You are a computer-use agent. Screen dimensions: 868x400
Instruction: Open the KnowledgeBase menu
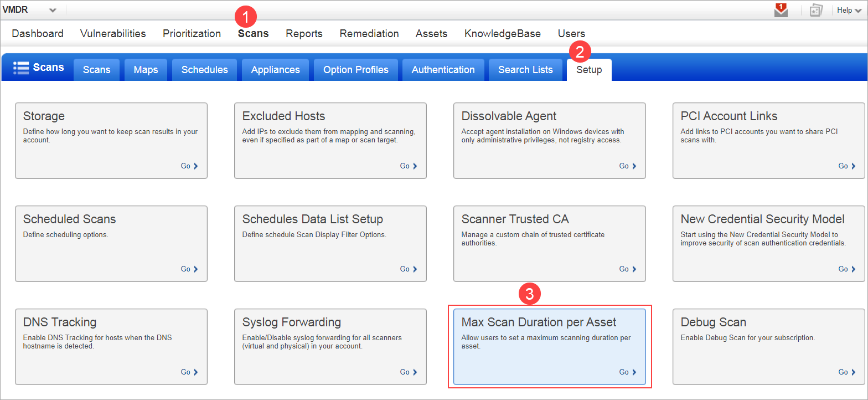[503, 33]
